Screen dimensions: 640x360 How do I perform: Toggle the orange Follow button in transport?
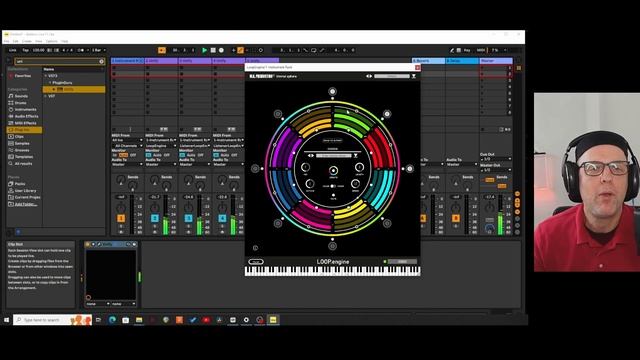click(162, 50)
